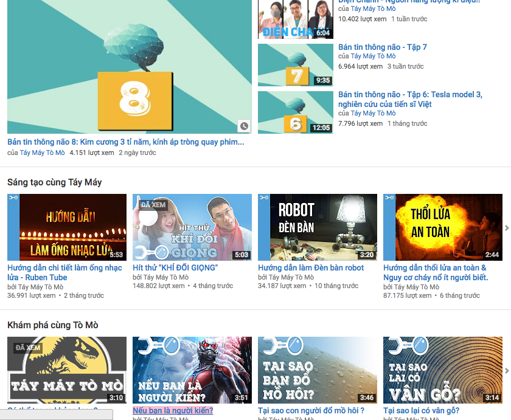The height and width of the screenshot is (420, 511).
Task: Click '34.187 lượt xem' view count text
Action: (x=282, y=286)
